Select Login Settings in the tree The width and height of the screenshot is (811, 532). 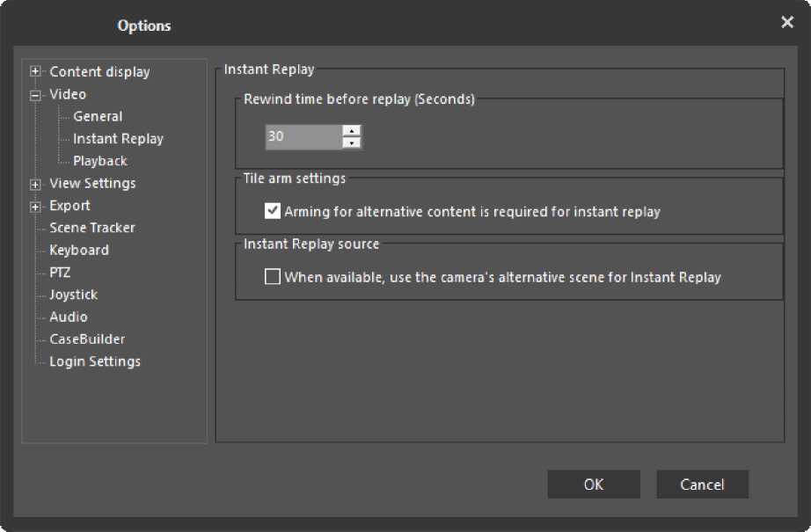pos(94,361)
